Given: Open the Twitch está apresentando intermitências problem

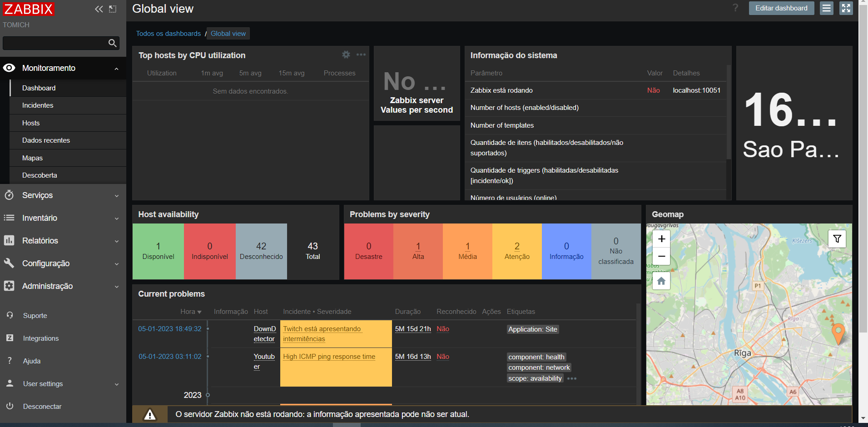Looking at the screenshot, I should click(x=322, y=334).
